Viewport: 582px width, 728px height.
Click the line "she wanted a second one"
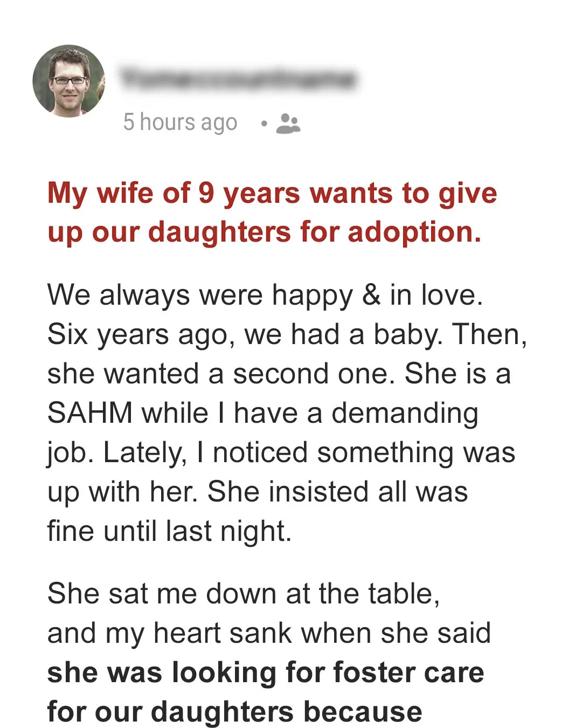[217, 373]
